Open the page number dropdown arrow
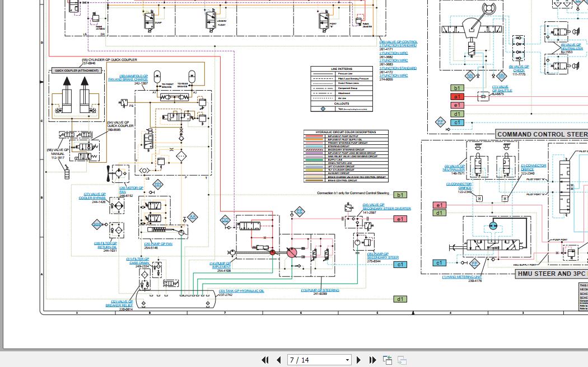 [347, 360]
